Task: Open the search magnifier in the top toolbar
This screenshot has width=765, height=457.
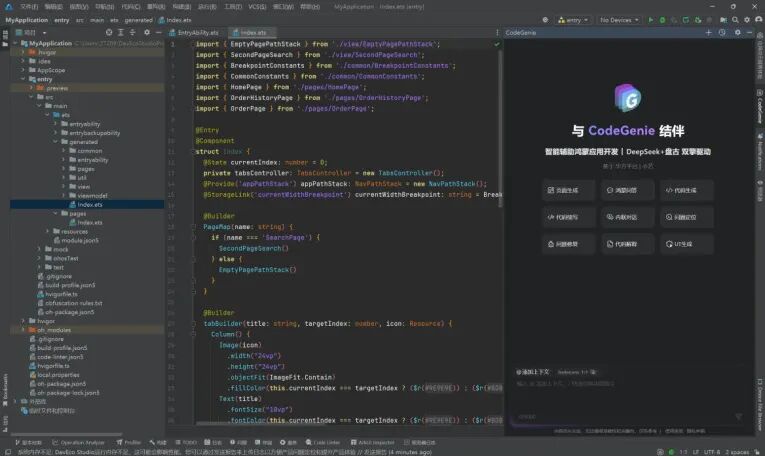Action: [735, 20]
